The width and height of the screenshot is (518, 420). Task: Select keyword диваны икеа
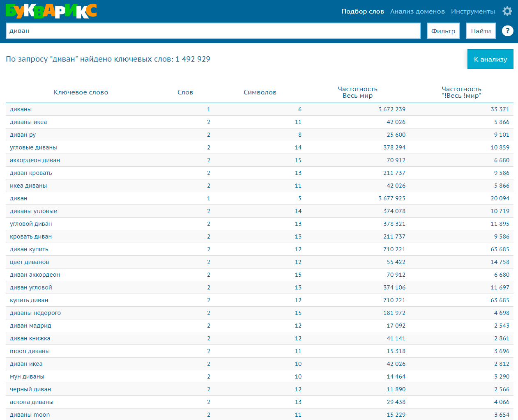pyautogui.click(x=28, y=122)
